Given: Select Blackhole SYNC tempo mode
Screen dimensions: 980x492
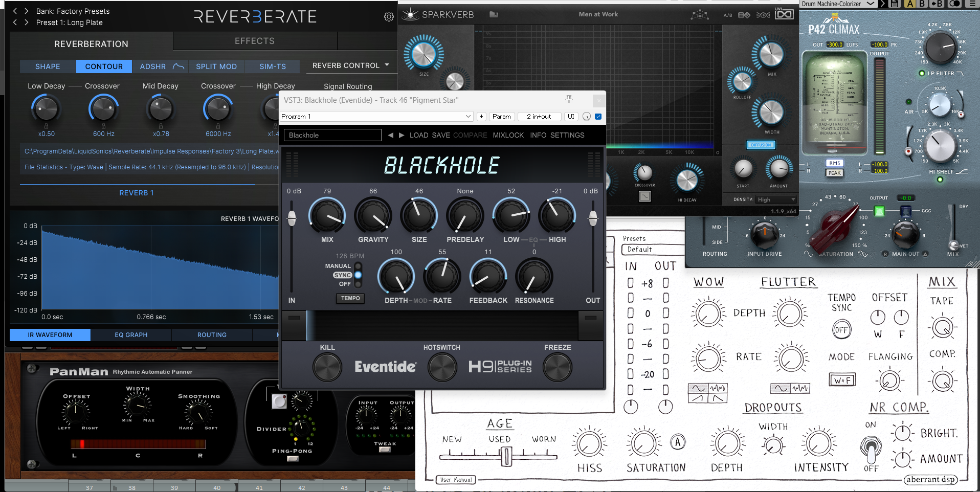Looking at the screenshot, I should coord(358,275).
